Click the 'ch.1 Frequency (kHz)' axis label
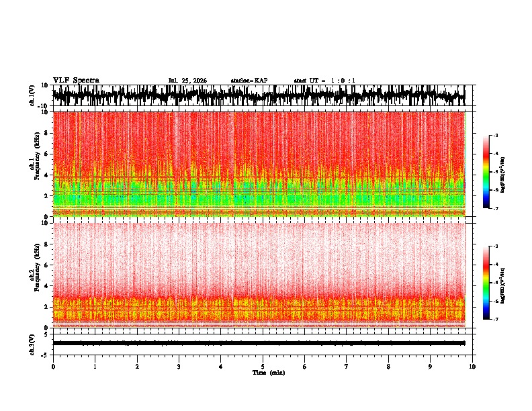Viewport: 532px width, 411px height. click(34, 156)
